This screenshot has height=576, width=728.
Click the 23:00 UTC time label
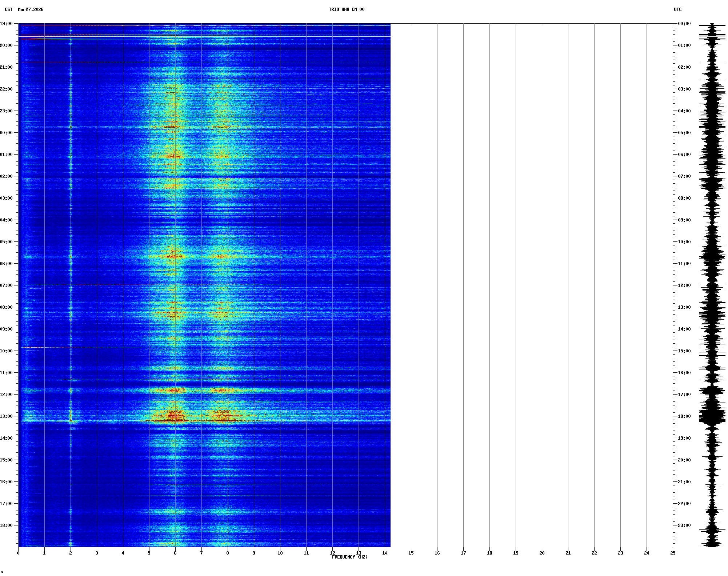click(x=684, y=525)
